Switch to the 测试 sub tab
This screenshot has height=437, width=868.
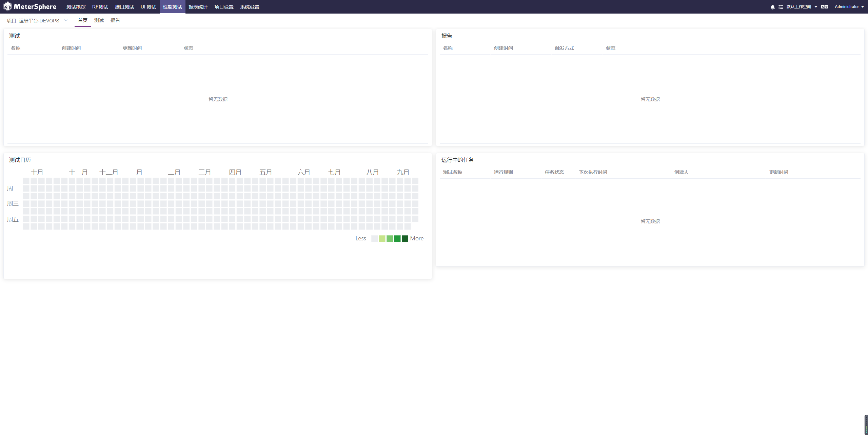point(99,20)
